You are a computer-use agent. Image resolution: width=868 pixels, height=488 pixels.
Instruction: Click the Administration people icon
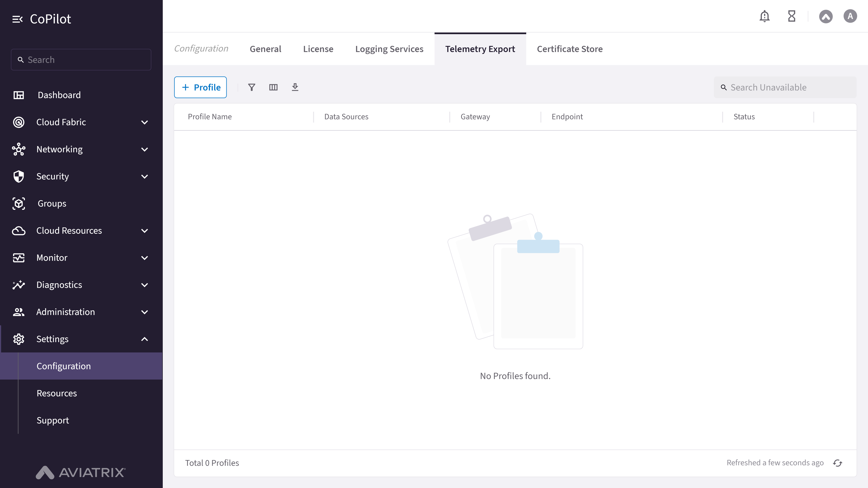coord(18,312)
